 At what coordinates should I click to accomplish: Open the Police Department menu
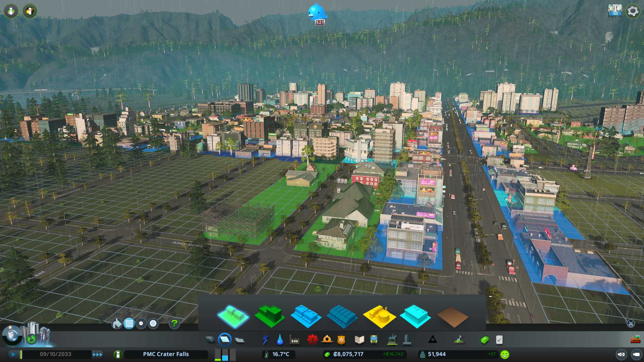click(341, 340)
